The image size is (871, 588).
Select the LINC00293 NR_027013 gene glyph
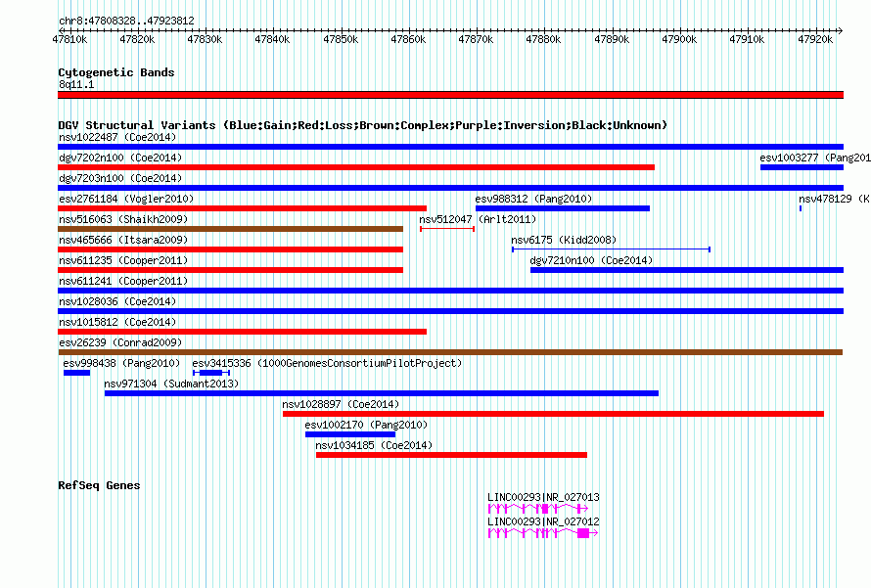click(537, 509)
